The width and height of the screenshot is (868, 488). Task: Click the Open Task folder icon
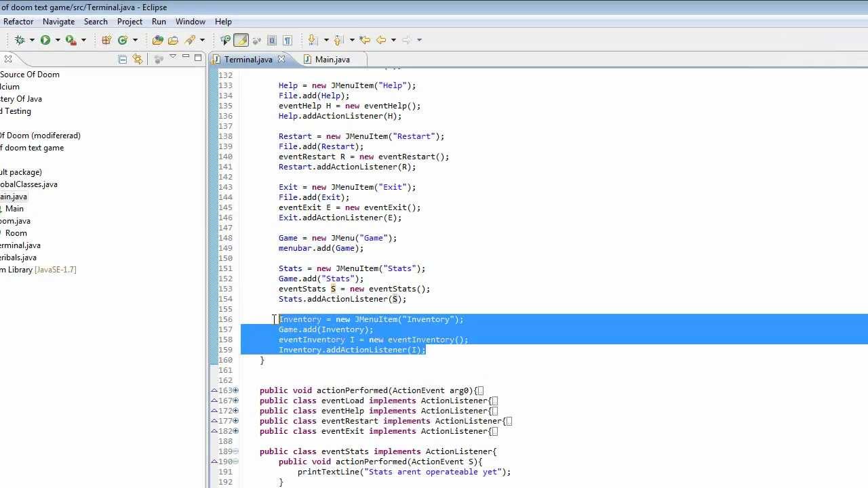tap(173, 40)
